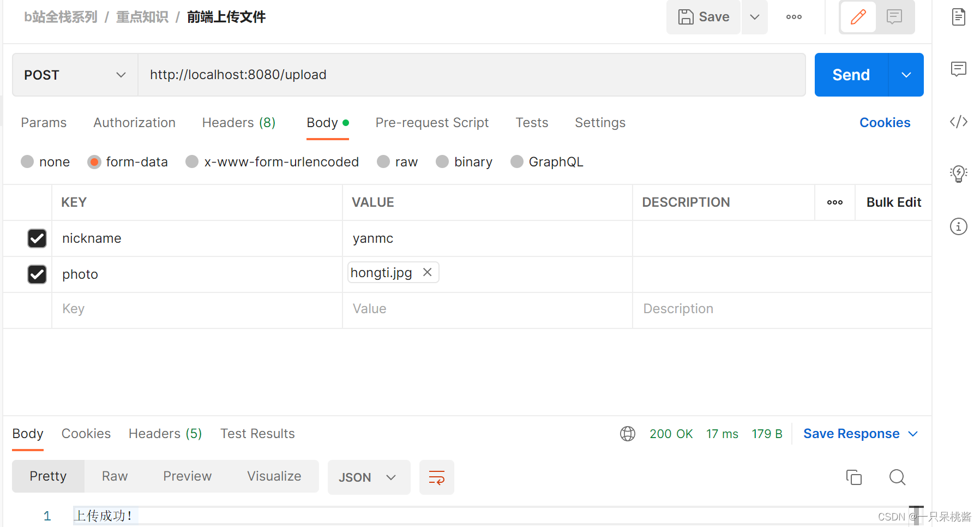Click the 200 OK status
980x527 pixels.
[671, 434]
